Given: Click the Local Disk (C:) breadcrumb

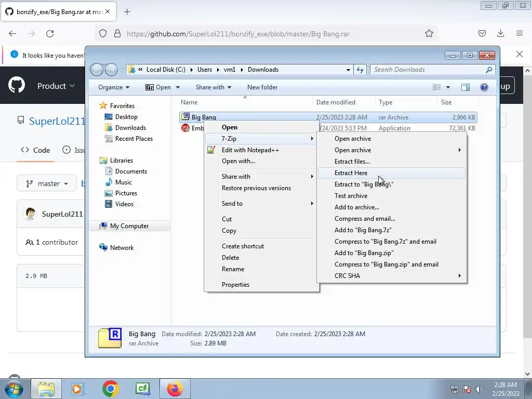Looking at the screenshot, I should pos(166,70).
